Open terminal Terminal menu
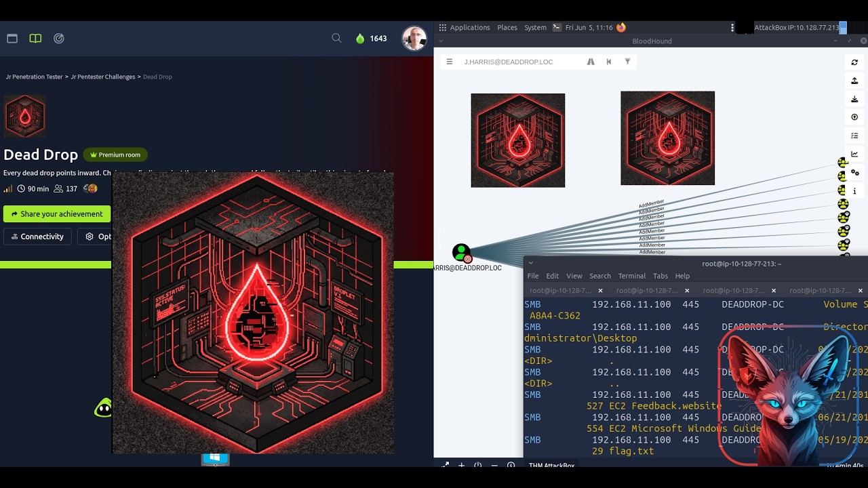Image resolution: width=868 pixels, height=488 pixels. pos(632,276)
